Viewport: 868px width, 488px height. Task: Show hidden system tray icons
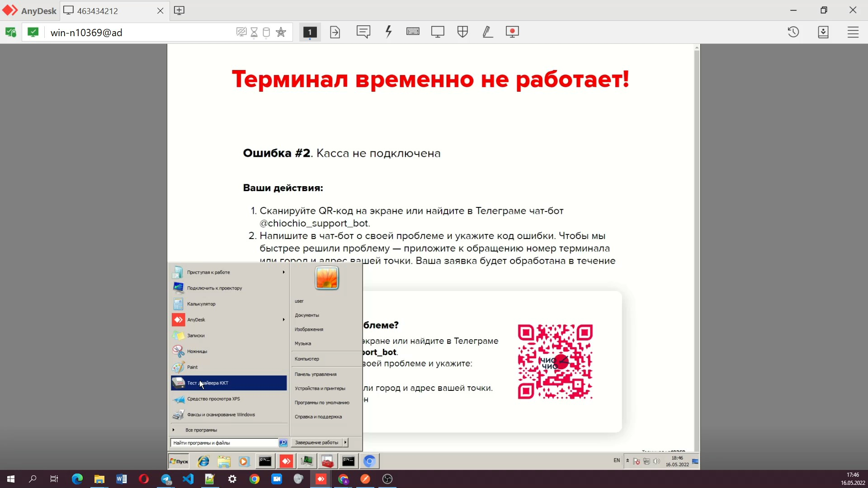(x=628, y=461)
